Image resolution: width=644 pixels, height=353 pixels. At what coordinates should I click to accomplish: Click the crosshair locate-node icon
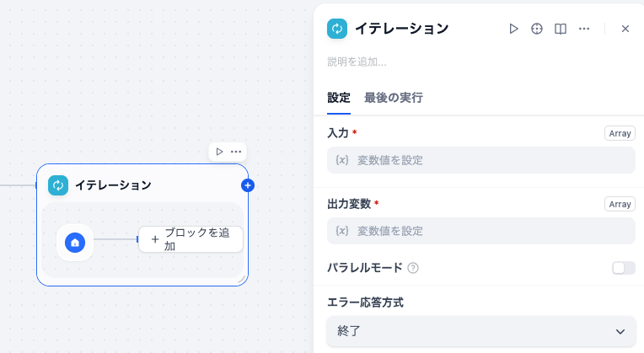[x=537, y=29]
